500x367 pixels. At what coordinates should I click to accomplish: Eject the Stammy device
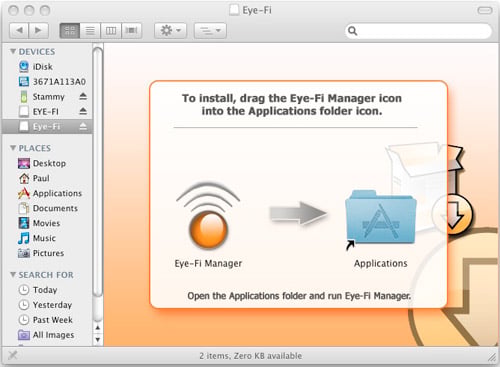(83, 96)
